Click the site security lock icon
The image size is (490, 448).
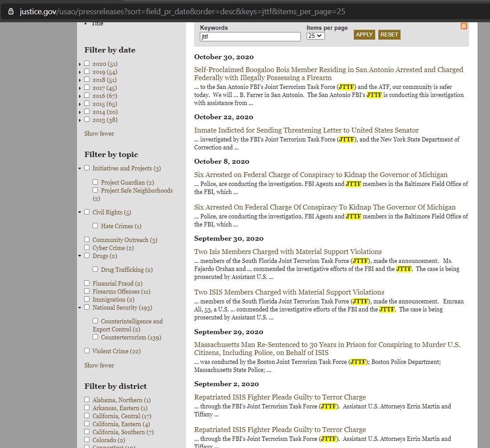(11, 12)
